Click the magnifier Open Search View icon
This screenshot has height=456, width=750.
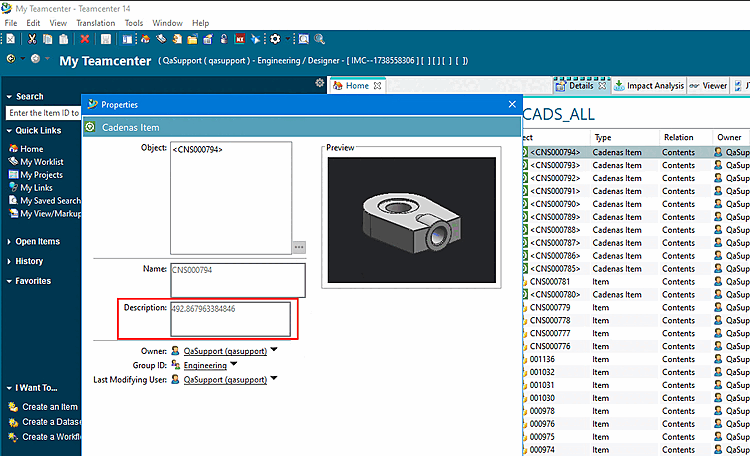304,39
